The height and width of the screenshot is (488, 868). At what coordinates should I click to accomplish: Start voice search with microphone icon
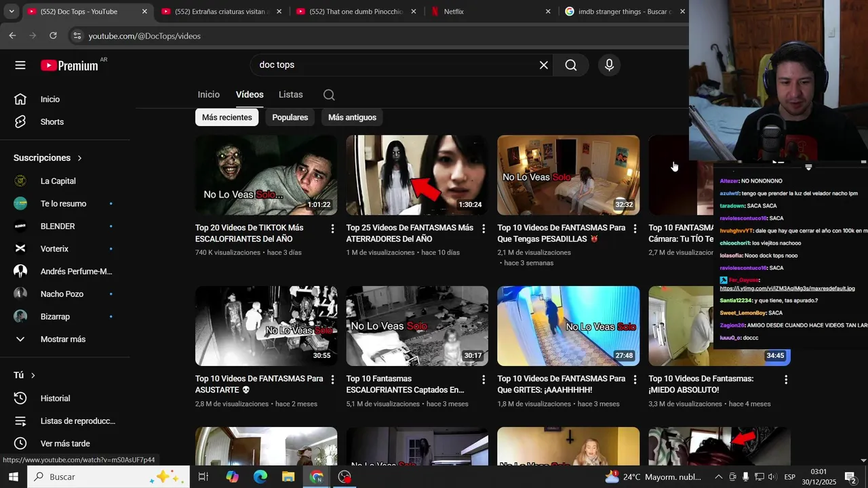[609, 65]
